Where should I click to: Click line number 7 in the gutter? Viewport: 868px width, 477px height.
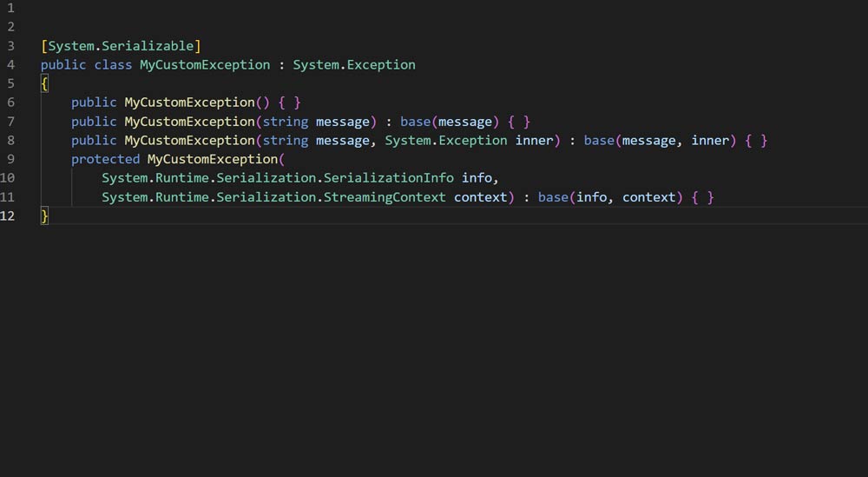pyautogui.click(x=10, y=122)
